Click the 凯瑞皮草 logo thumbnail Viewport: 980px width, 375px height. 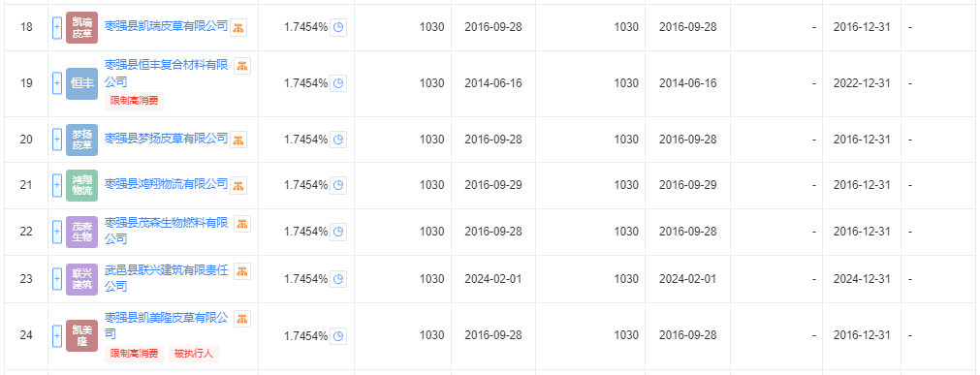[81, 27]
